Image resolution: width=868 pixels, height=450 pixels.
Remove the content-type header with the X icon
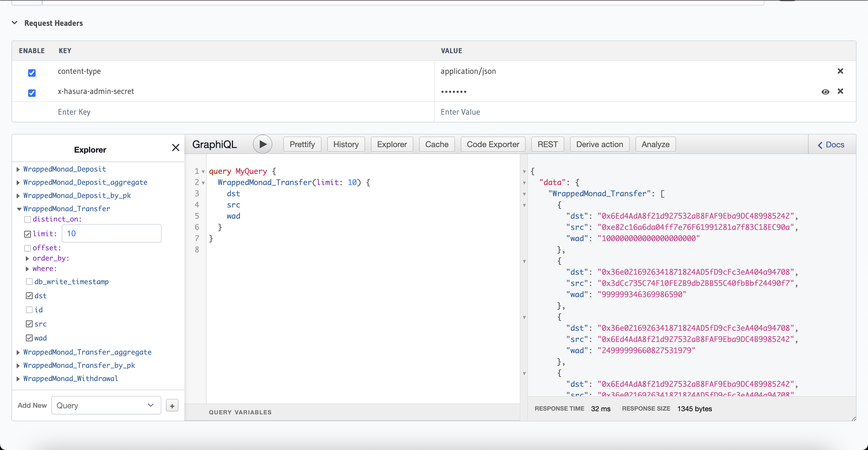(x=840, y=71)
